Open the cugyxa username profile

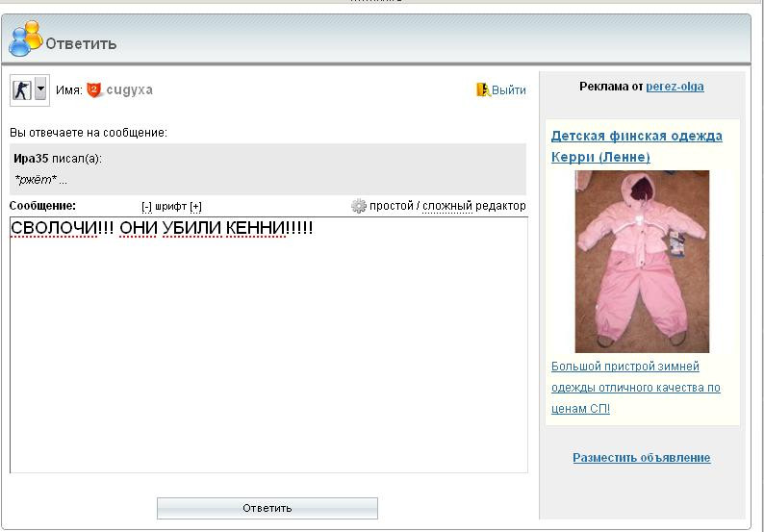click(x=129, y=89)
